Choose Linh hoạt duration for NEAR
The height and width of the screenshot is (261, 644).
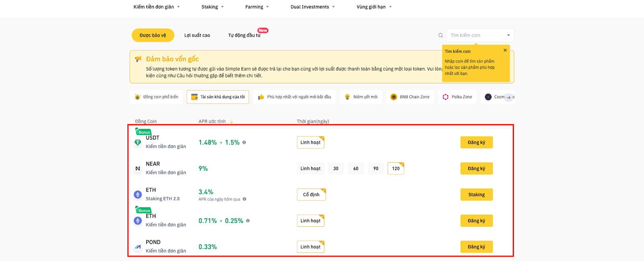[x=311, y=169]
